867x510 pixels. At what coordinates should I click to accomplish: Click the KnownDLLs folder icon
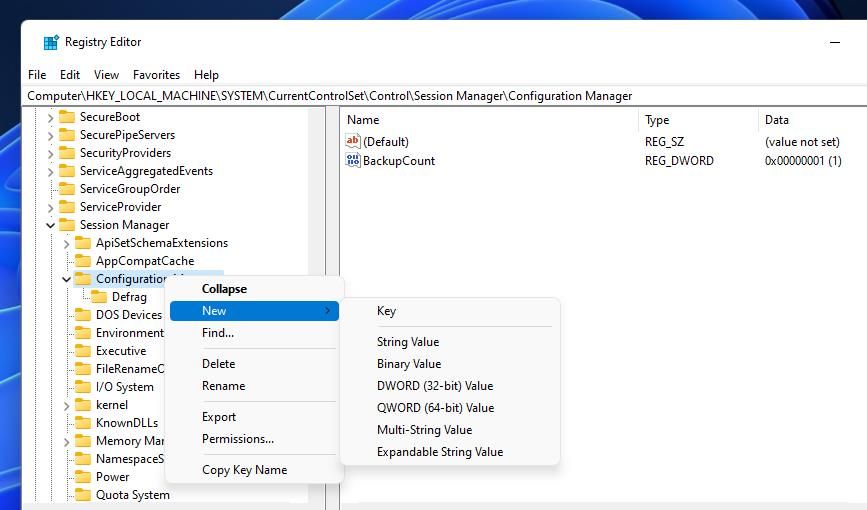83,423
